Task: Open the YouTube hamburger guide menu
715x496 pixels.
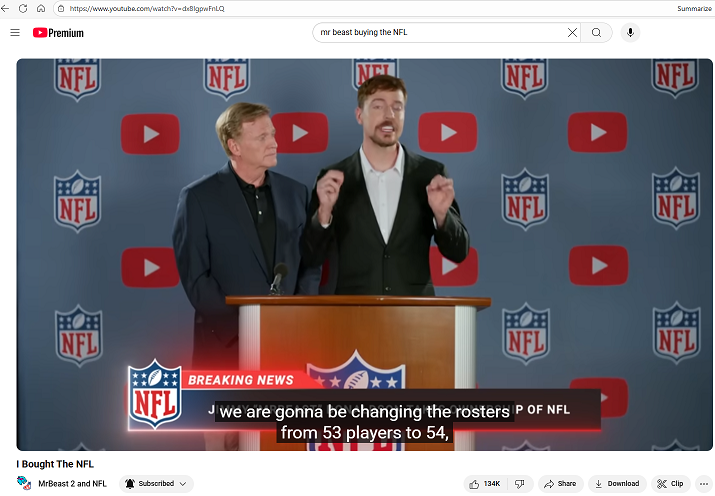Action: [15, 33]
